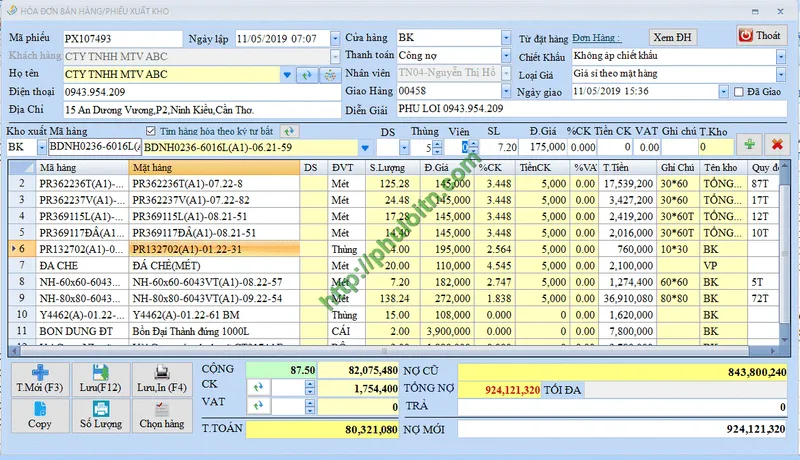Click the Số Lượng printer button
Image resolution: width=800 pixels, height=460 pixels.
click(x=101, y=416)
